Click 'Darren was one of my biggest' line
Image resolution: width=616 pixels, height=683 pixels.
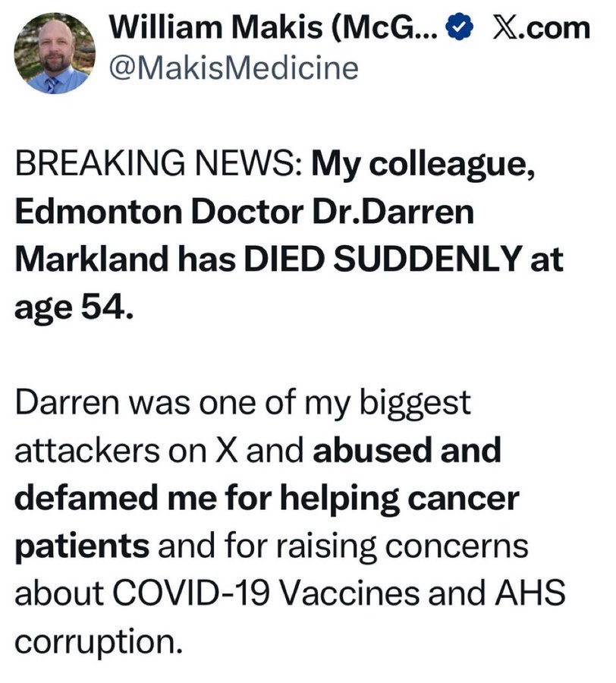pyautogui.click(x=244, y=403)
